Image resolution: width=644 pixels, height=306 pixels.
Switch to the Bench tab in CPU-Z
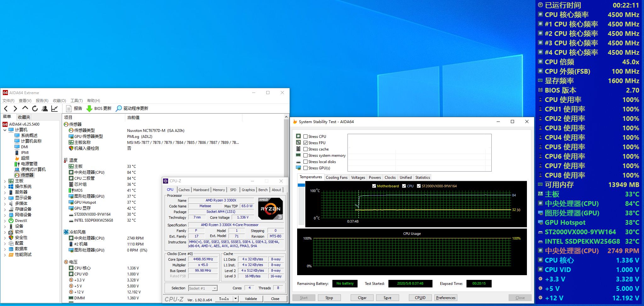[263, 190]
